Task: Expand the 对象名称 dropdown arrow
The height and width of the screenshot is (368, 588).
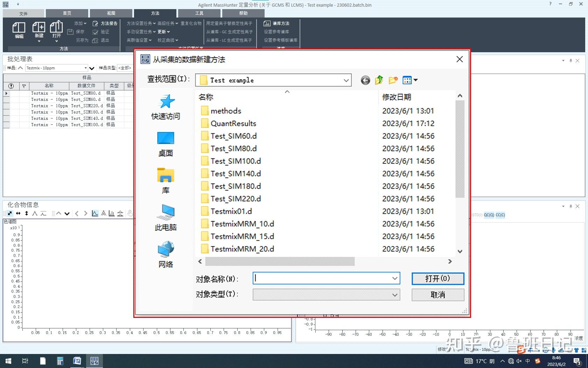Action: click(395, 278)
